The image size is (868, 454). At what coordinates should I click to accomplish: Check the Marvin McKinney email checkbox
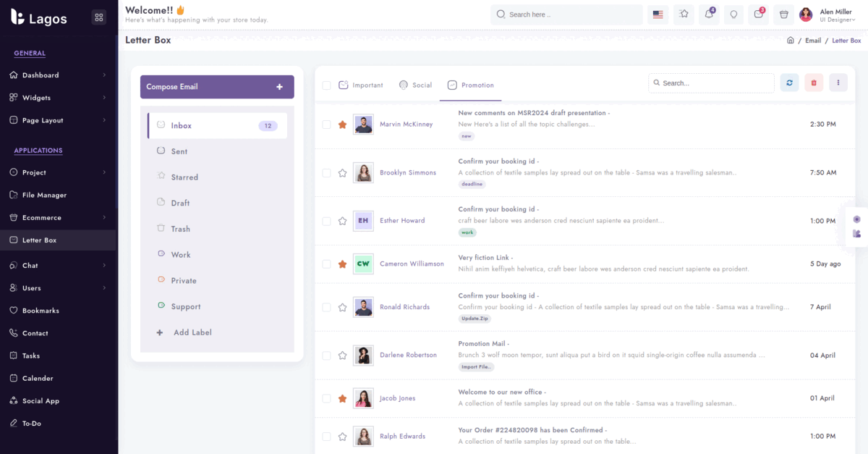point(326,125)
